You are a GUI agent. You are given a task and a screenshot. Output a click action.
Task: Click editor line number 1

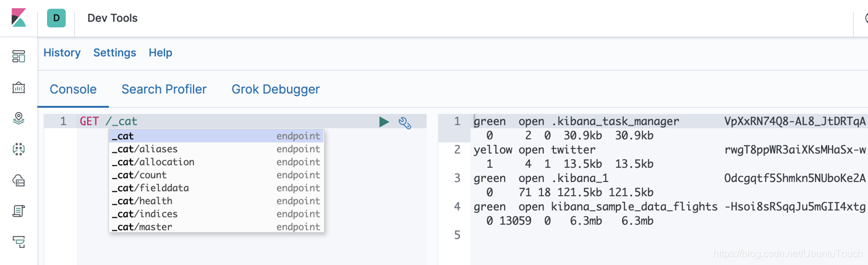pos(63,121)
